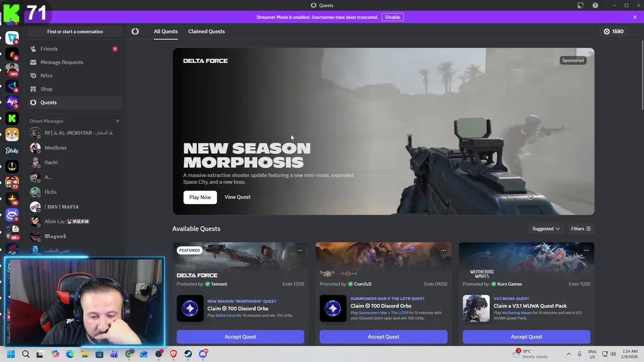Click the Delta Force link in quest description
Viewport: 644px width, 362px height.
pyautogui.click(x=225, y=316)
